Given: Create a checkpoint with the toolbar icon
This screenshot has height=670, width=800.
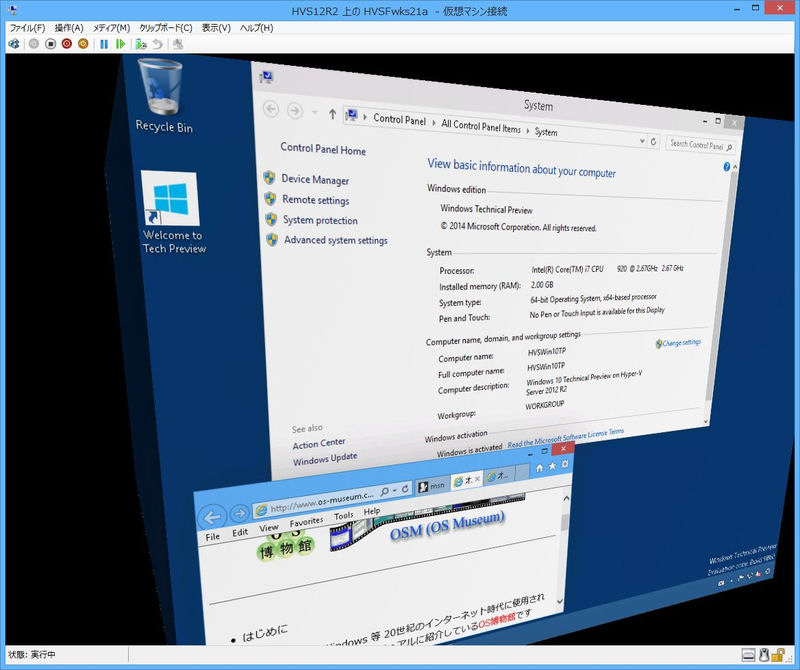Looking at the screenshot, I should tap(141, 44).
